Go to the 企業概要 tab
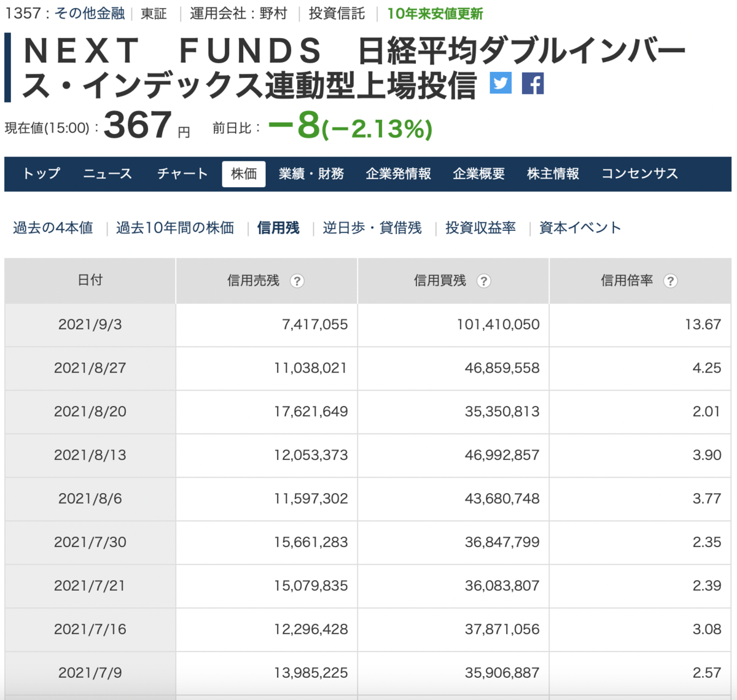 [479, 174]
